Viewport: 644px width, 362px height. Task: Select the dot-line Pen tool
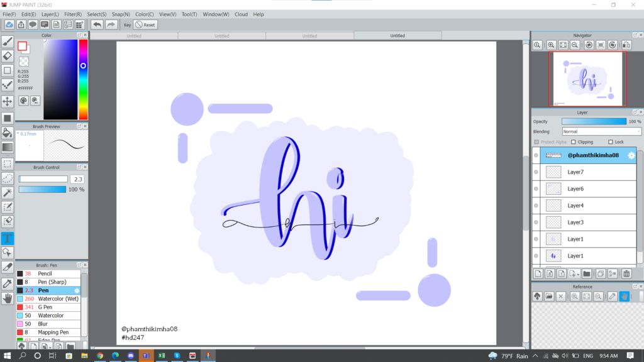pyautogui.click(x=8, y=85)
